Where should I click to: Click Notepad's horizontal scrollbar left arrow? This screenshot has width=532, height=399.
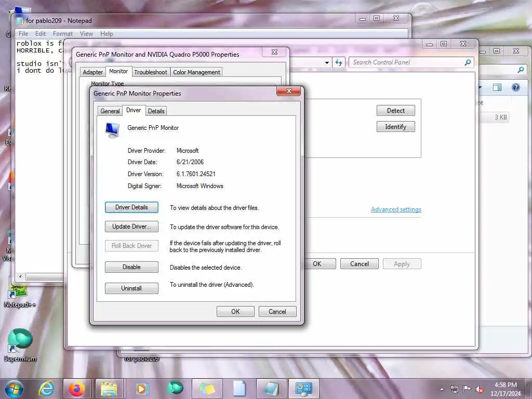point(20,276)
